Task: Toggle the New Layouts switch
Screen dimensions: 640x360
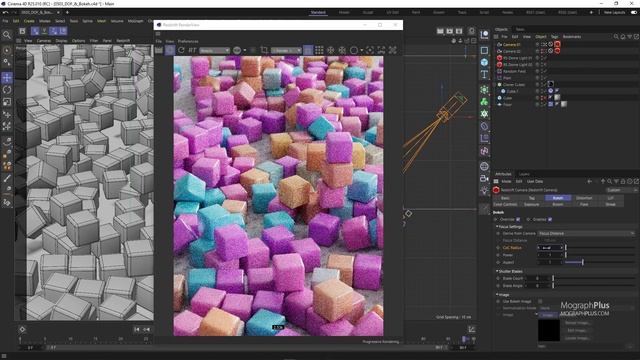Action: 634,13
